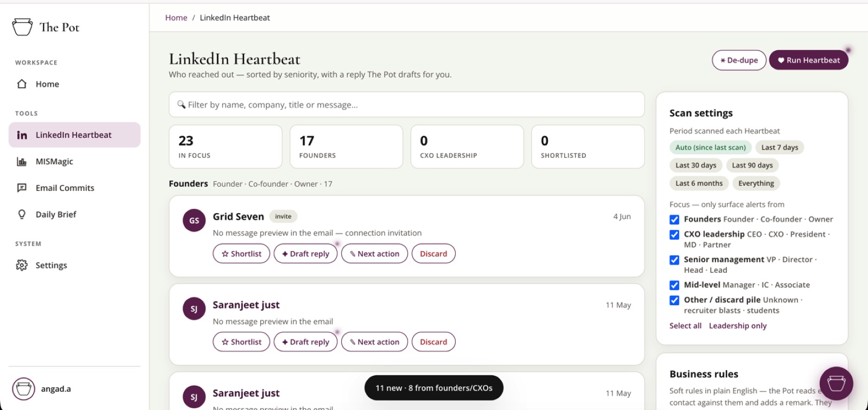Click Next action on first Saranjeet just

tap(374, 342)
